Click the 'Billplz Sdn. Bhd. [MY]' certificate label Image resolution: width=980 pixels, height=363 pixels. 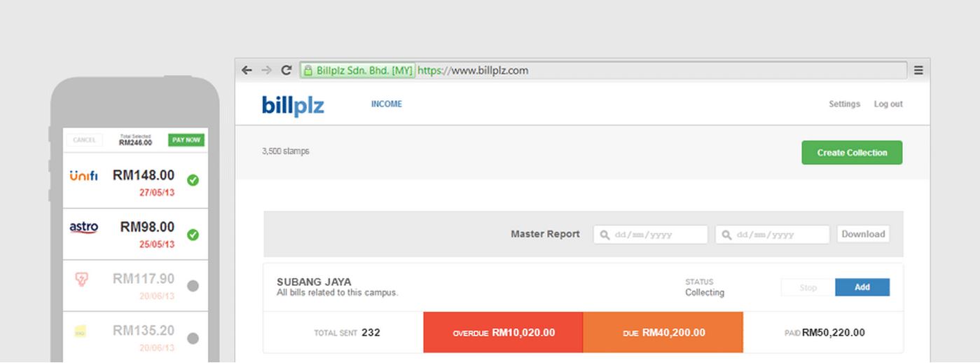364,70
